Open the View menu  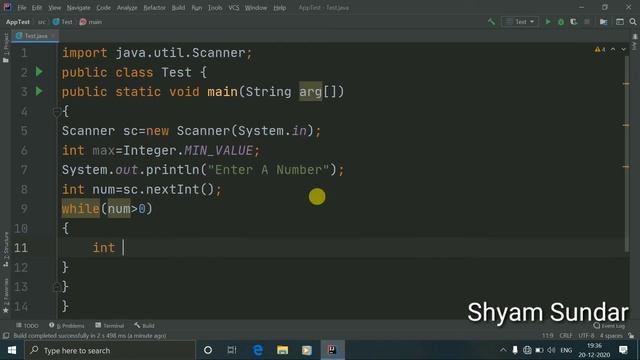click(54, 8)
